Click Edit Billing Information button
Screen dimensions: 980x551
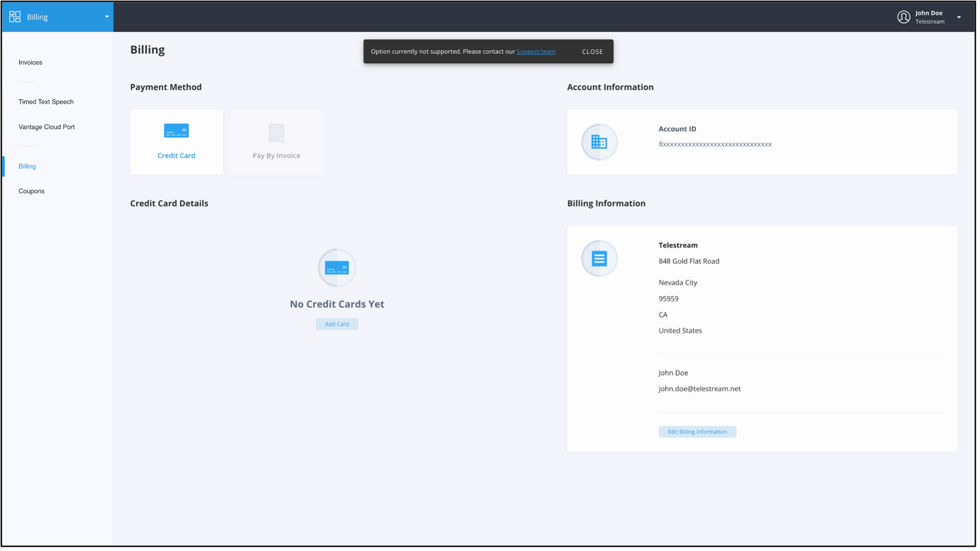697,432
